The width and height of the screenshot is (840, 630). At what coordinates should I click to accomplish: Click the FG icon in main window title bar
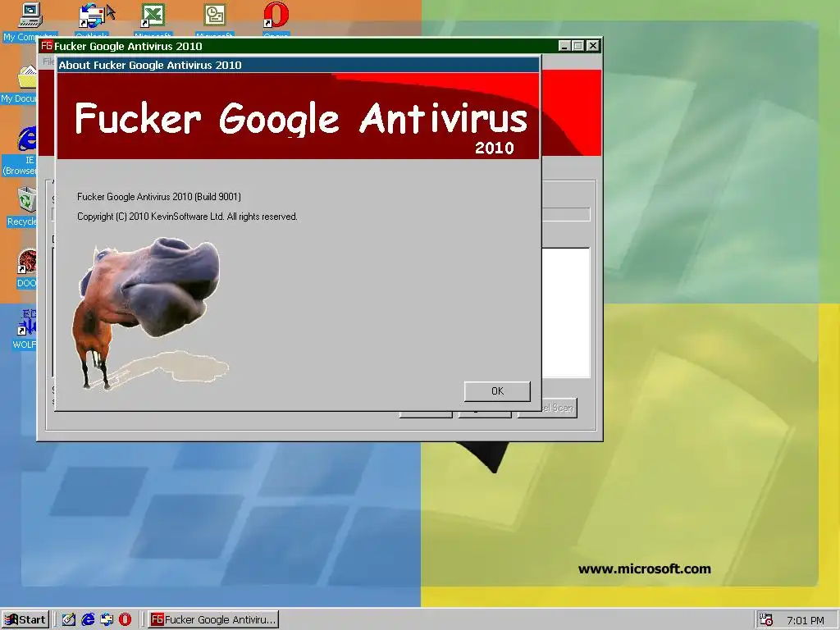point(47,46)
